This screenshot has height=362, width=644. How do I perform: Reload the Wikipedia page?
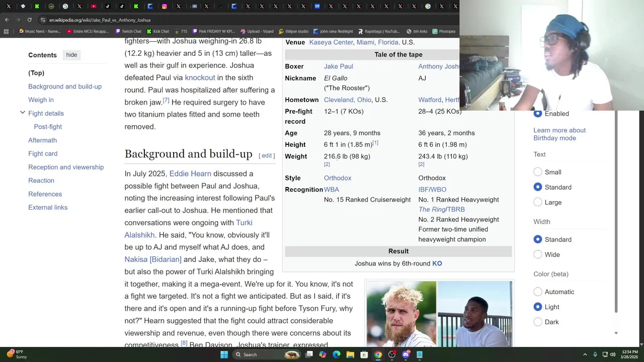click(x=29, y=20)
